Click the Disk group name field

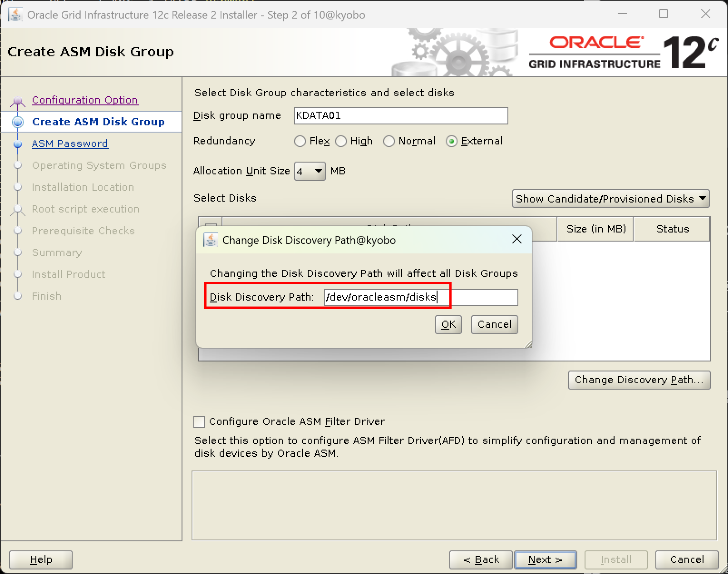point(401,116)
